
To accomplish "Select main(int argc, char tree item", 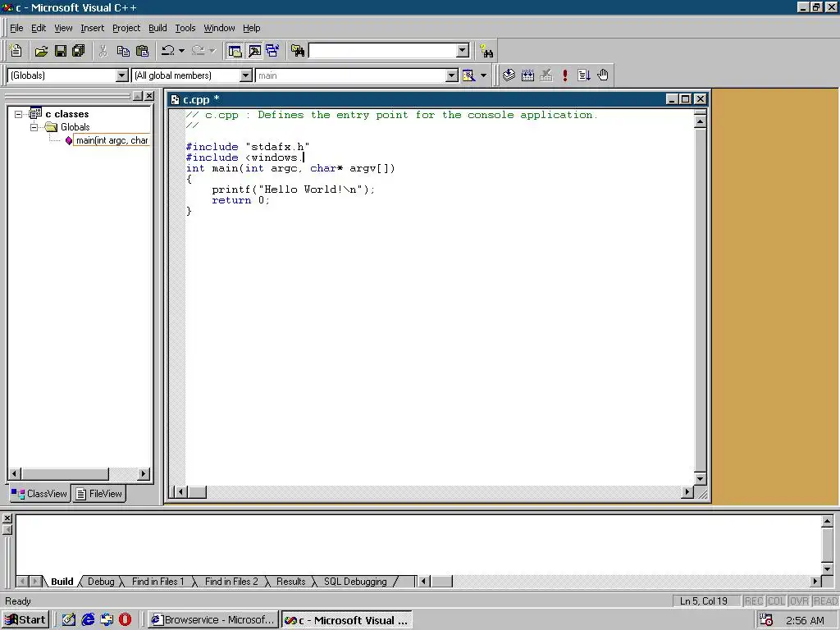I will (x=112, y=140).
